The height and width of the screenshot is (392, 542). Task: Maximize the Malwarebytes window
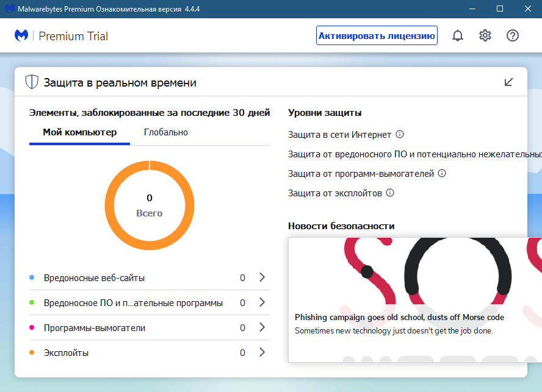pyautogui.click(x=500, y=9)
